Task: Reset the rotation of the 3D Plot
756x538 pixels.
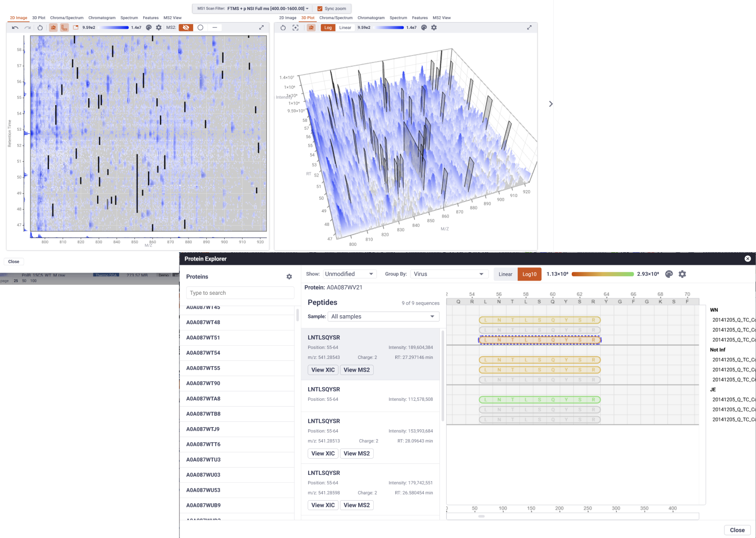Action: click(x=283, y=27)
